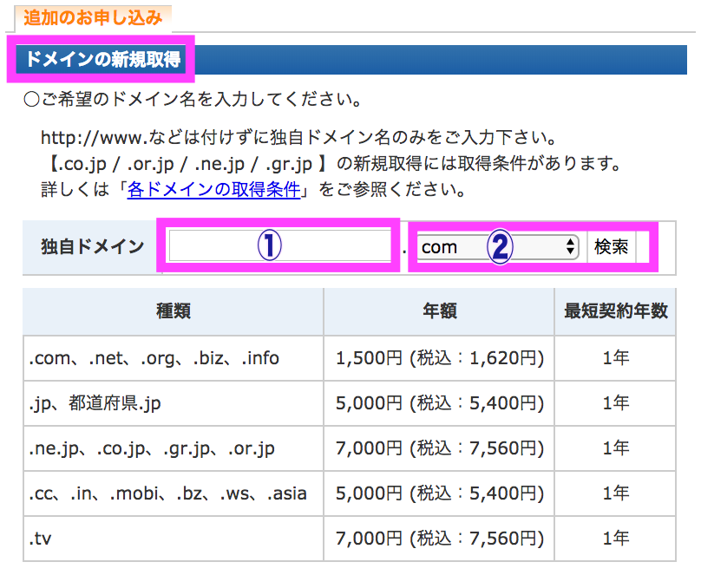Click the ご希望のドメイン名を入力してください instruction text
The image size is (701, 588).
point(193,99)
